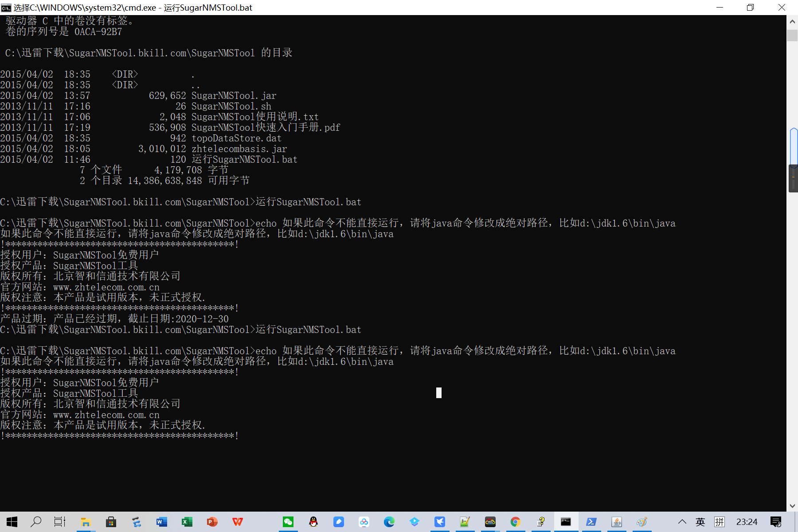
Task: Switch to Google Chrome on the taskbar
Action: [x=515, y=522]
